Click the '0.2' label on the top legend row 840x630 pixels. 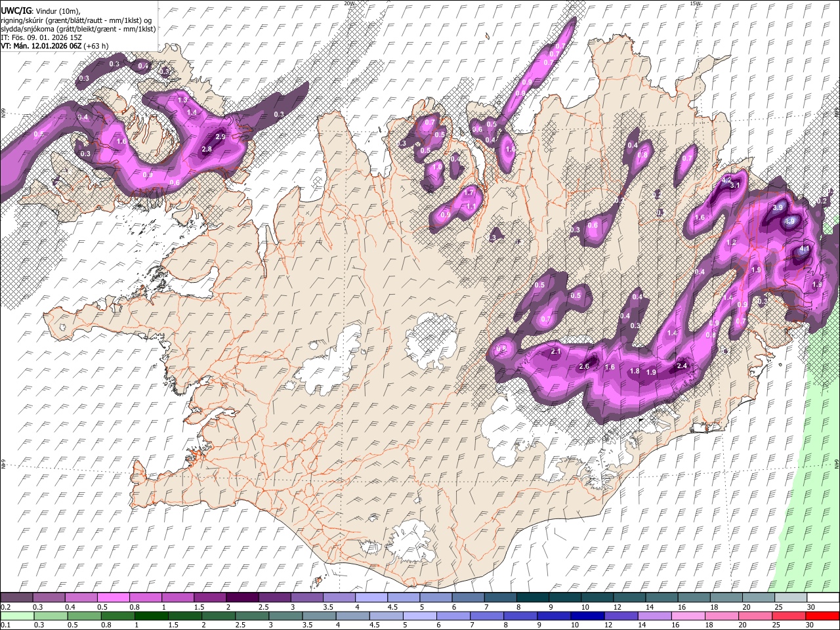(x=5, y=607)
